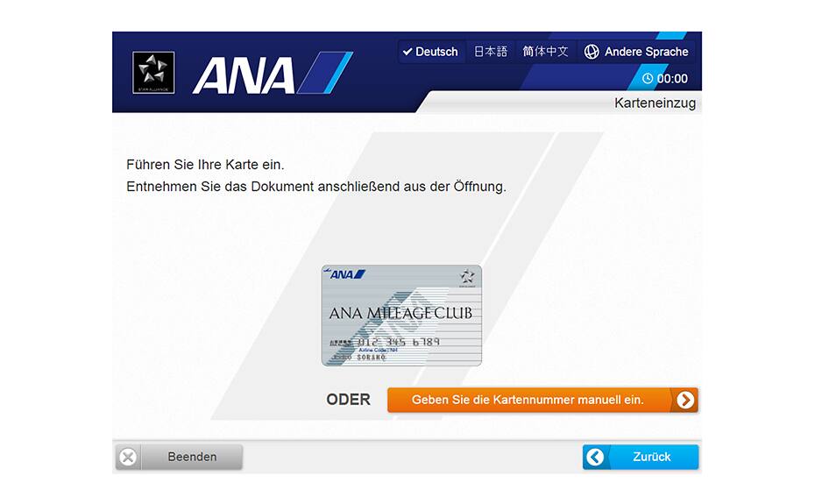Switch language to 简体中文
Image resolution: width=815 pixels, height=504 pixels.
[545, 52]
